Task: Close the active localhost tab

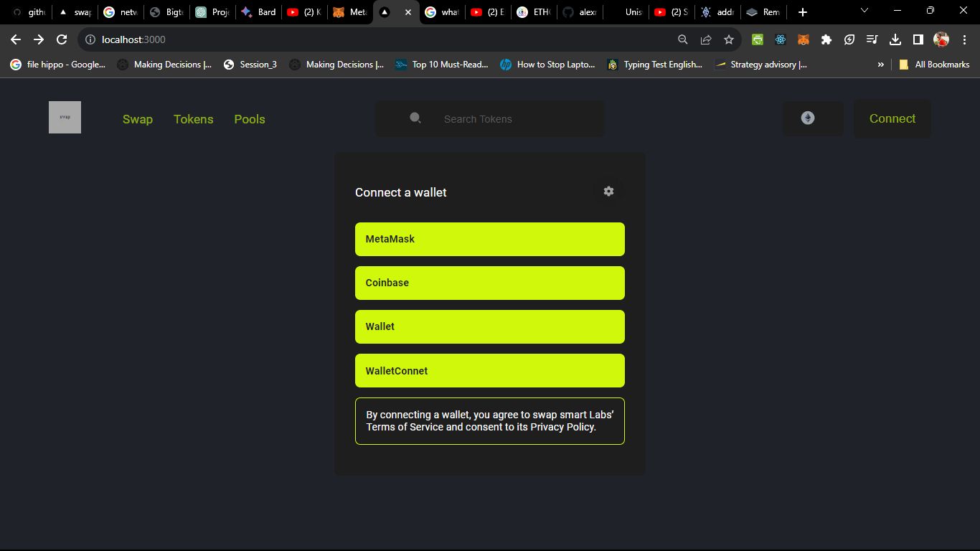Action: 408,12
